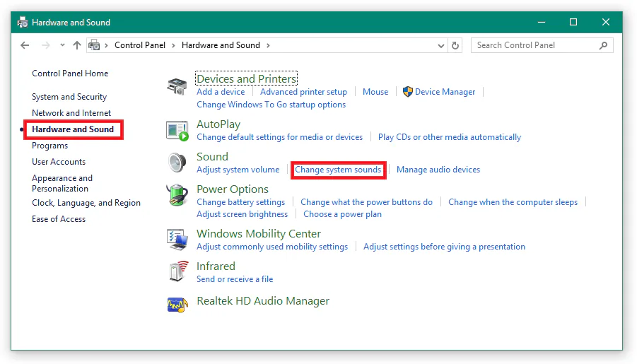Refresh the address bar location
Image resolution: width=637 pixels, height=364 pixels.
pyautogui.click(x=455, y=45)
